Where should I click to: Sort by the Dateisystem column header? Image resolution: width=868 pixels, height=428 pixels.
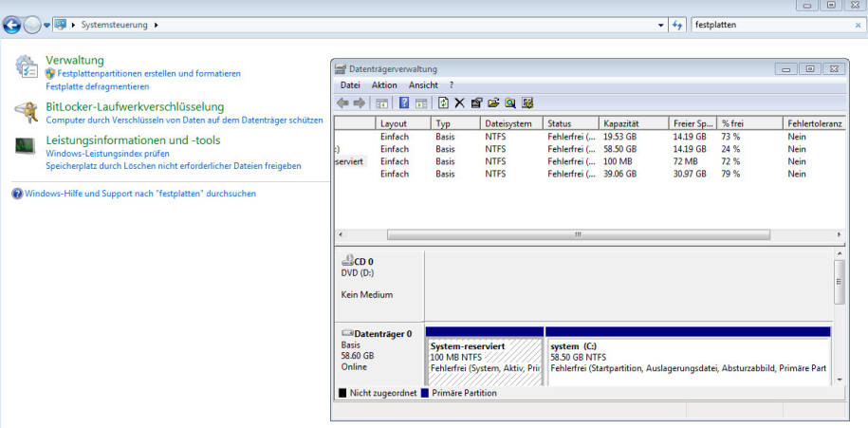pos(509,123)
